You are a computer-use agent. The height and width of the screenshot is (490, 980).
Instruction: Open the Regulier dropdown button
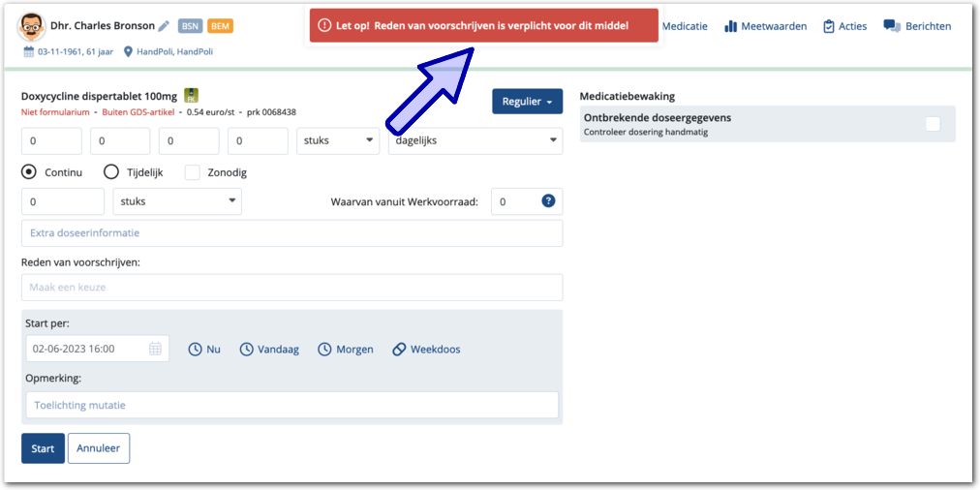[527, 102]
